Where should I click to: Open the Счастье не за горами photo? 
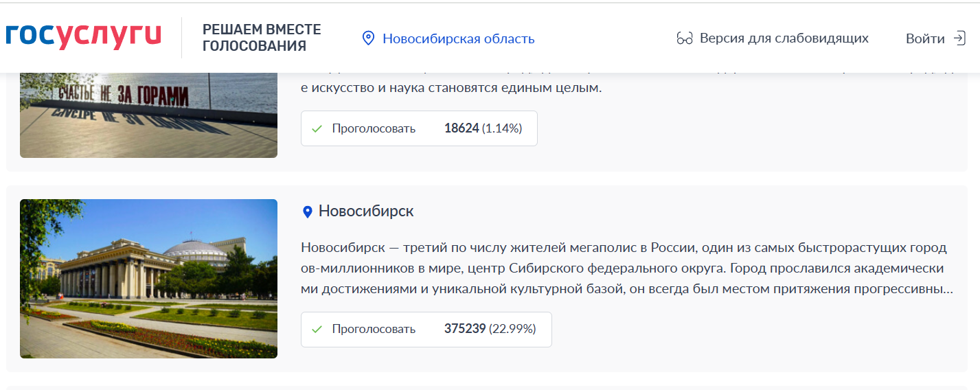[148, 114]
